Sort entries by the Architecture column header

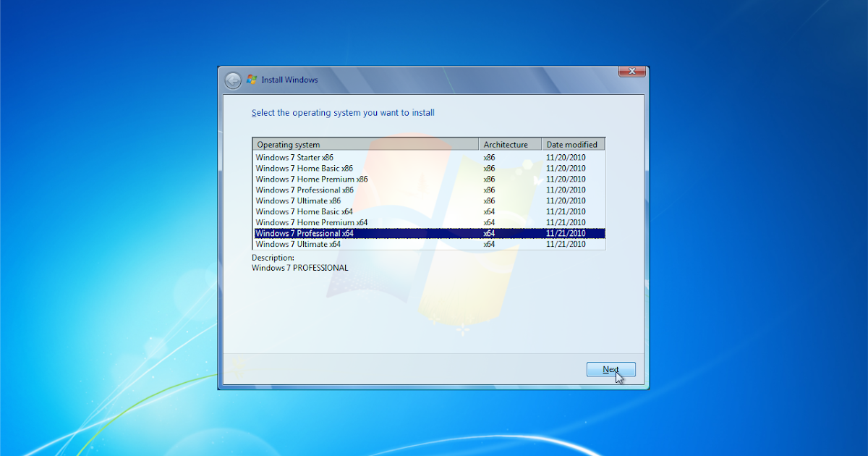click(x=508, y=144)
